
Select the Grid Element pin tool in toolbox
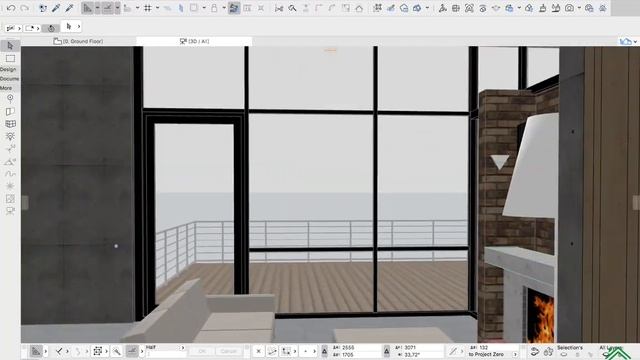pyautogui.click(x=10, y=98)
